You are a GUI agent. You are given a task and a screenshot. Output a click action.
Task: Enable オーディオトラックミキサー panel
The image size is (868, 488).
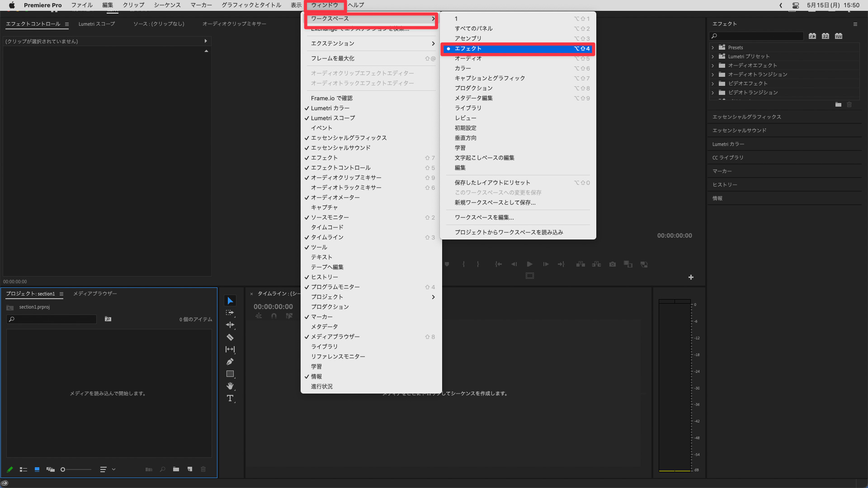tap(346, 188)
